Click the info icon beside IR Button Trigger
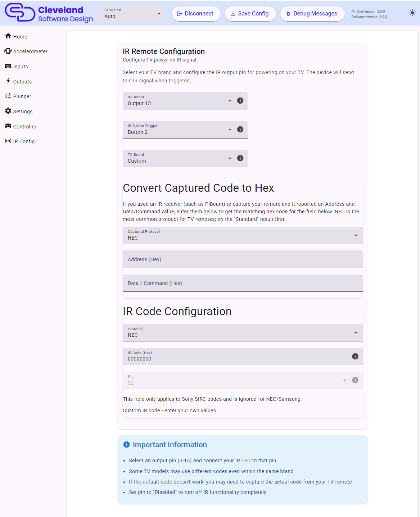Viewport: 420px width, 517px height. (x=240, y=130)
